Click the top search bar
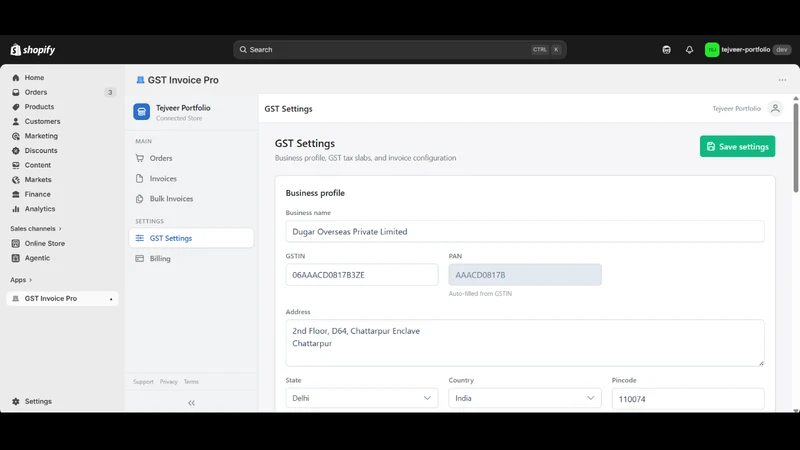Screen dimensions: 800x450 [x=399, y=49]
